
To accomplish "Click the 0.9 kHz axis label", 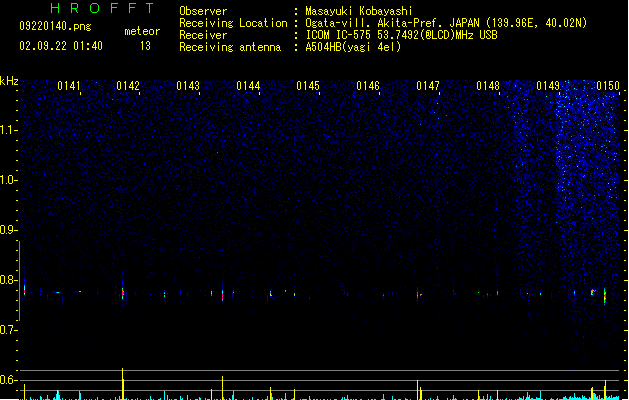I will (9, 230).
